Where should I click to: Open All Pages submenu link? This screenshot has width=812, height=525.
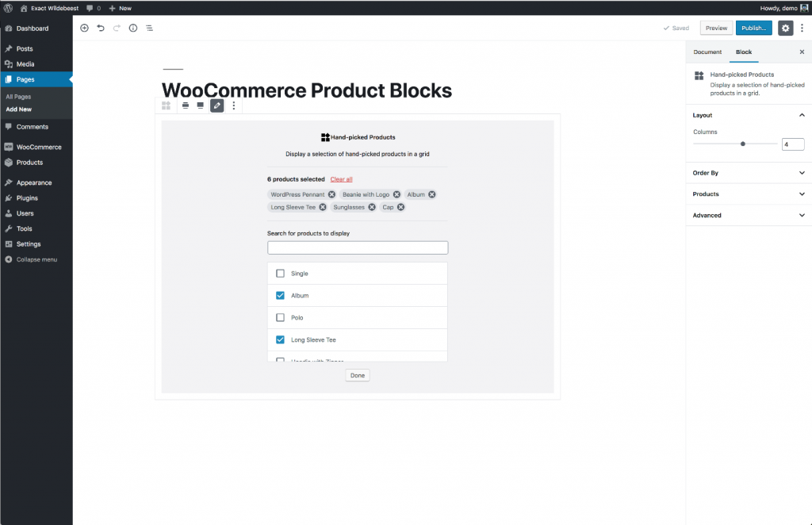[19, 97]
